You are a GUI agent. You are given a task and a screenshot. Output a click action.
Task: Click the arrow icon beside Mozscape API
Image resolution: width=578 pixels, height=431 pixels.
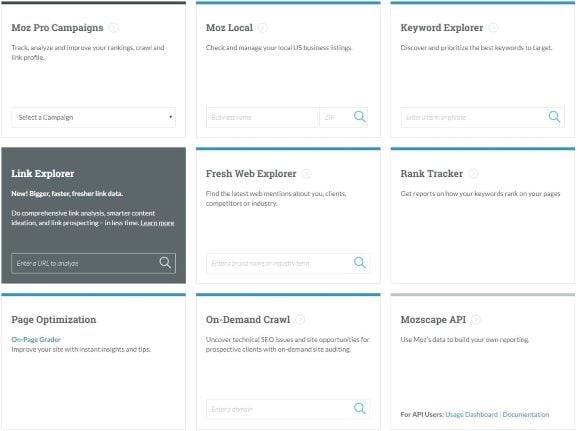[476, 320]
